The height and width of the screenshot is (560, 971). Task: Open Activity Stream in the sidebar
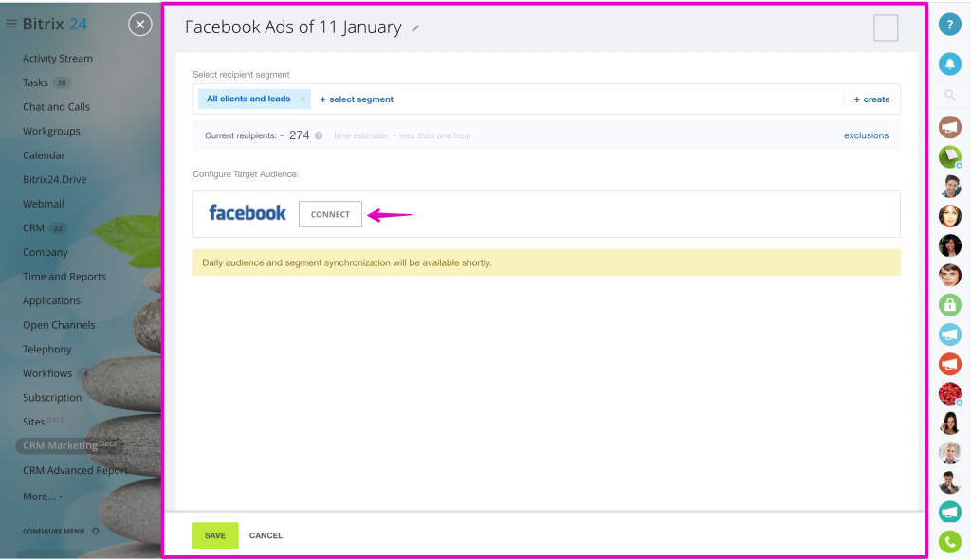pyautogui.click(x=58, y=58)
